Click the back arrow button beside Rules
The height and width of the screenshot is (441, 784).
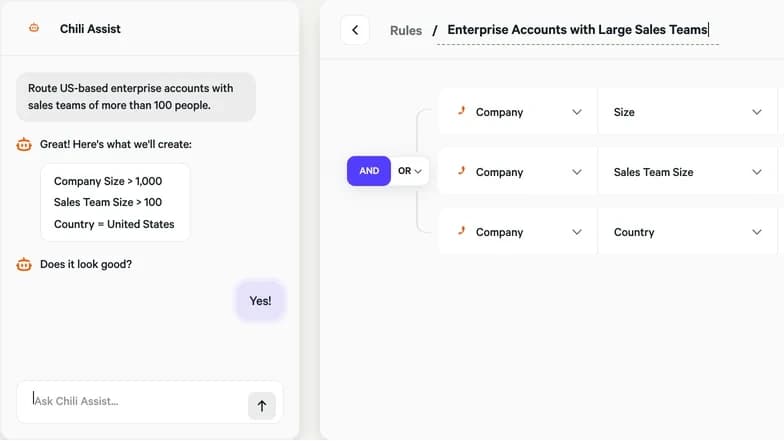tap(355, 30)
